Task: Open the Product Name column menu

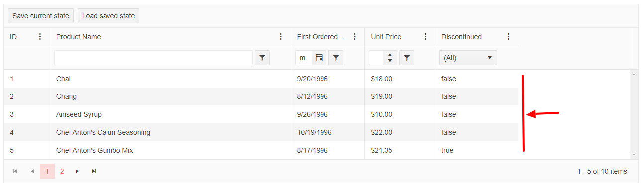Action: (281, 37)
